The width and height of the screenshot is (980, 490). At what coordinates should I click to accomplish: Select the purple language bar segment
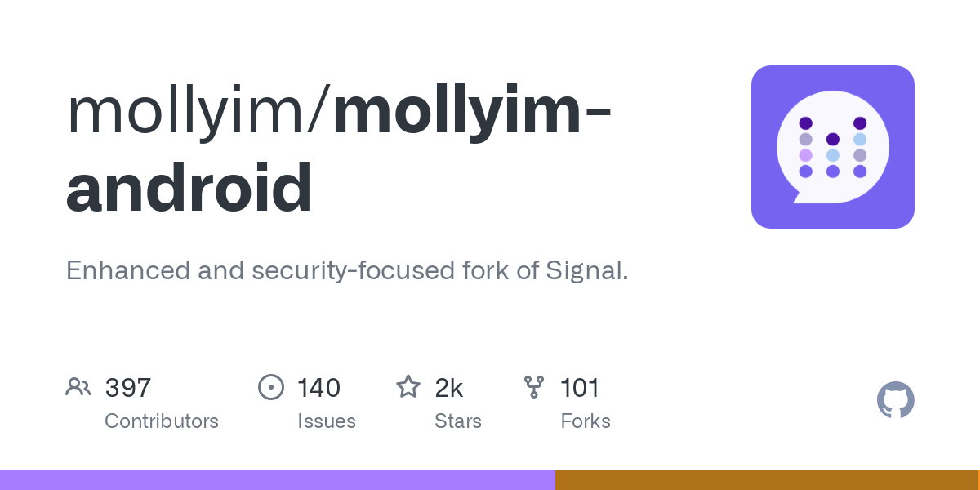(278, 480)
